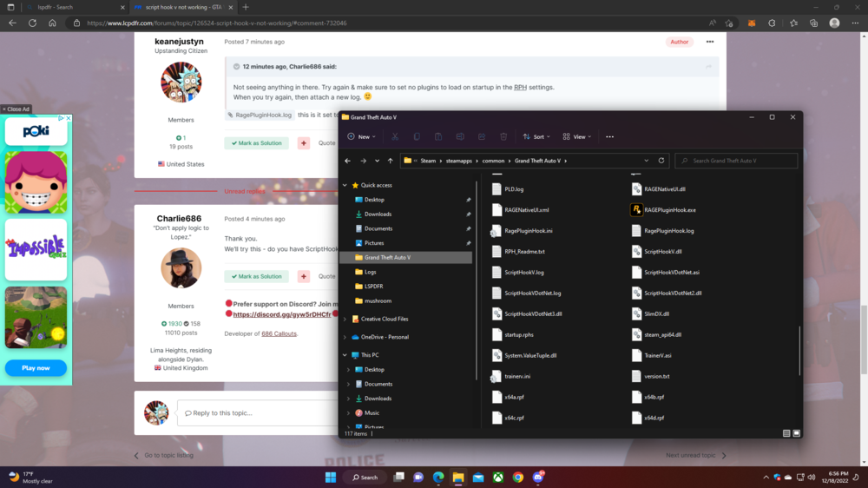Collapse This PC tree node
The image size is (868, 488).
click(x=345, y=355)
